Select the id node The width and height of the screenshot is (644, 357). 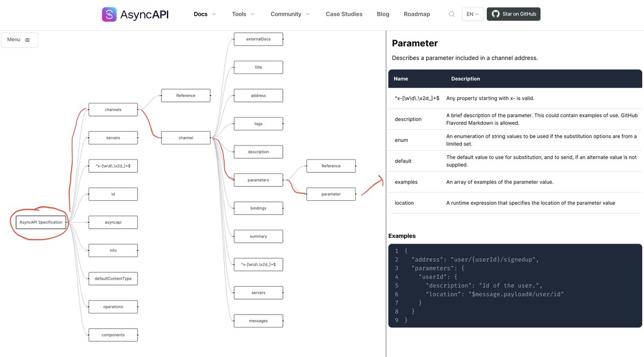coord(113,194)
